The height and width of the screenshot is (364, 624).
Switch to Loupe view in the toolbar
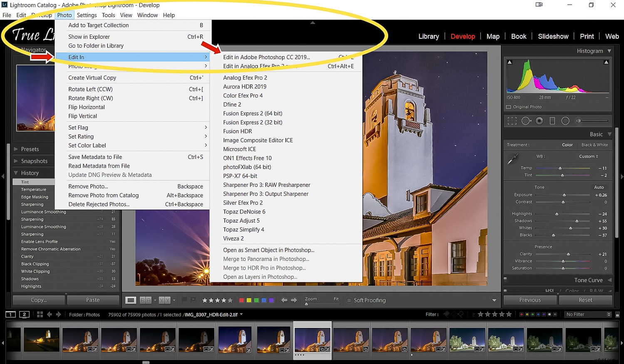coord(131,300)
